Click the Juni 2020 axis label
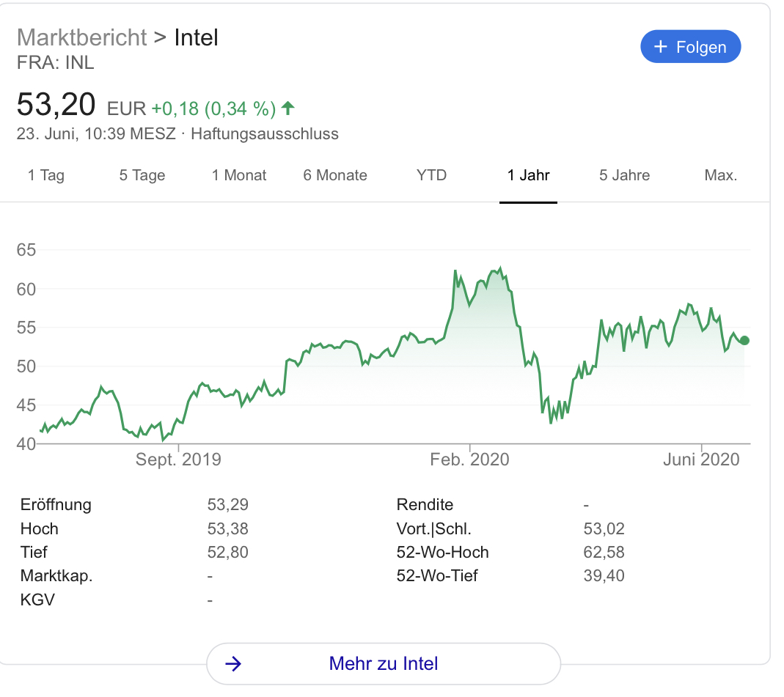Image resolution: width=784 pixels, height=697 pixels. 700,460
